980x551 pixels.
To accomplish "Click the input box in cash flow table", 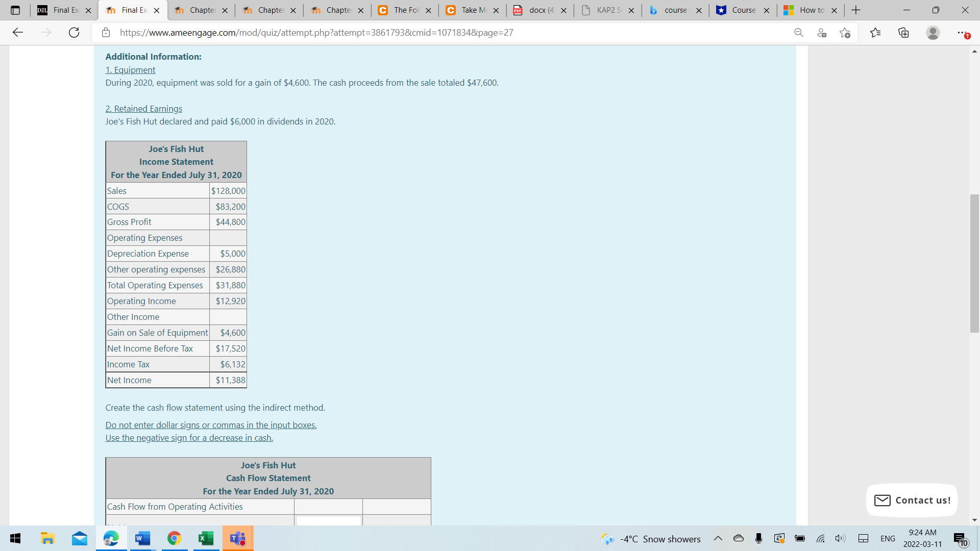I will (x=328, y=520).
